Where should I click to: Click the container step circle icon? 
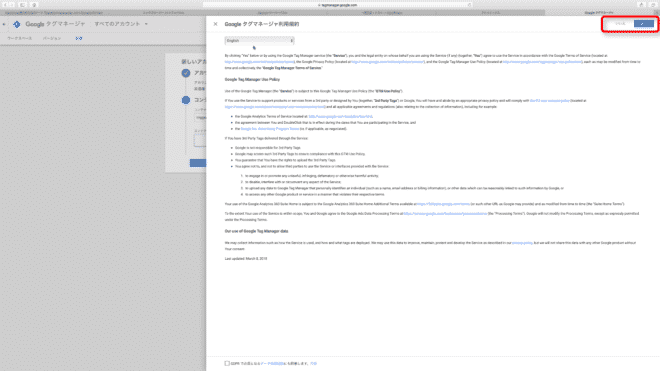(186, 100)
